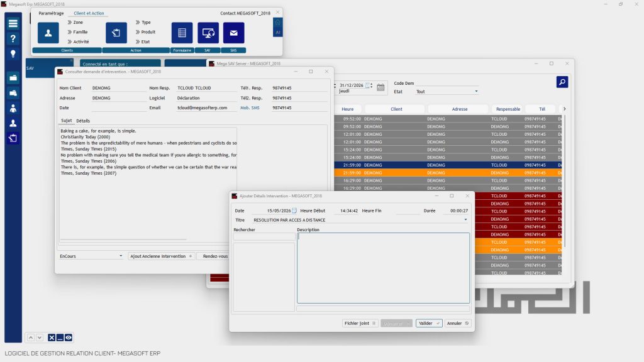Expand the Produit parameter
The image size is (644, 362).
[145, 31]
